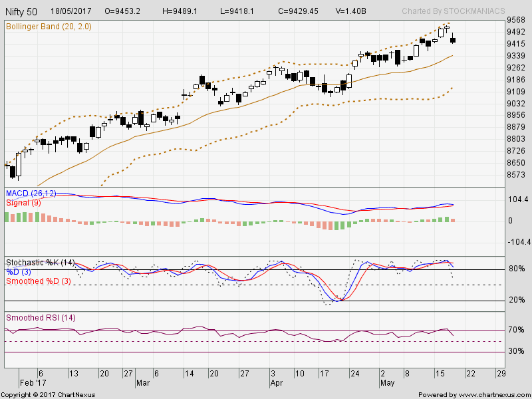
Task: Click the Mar month marker on axis
Action: click(x=143, y=383)
